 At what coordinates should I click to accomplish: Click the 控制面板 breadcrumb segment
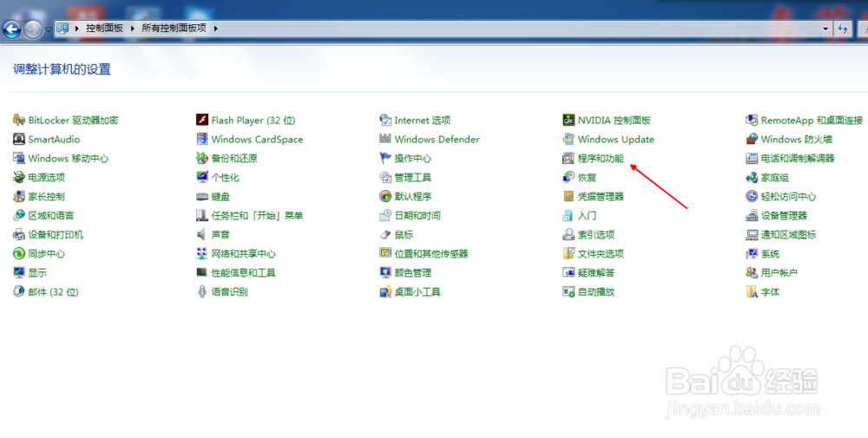pos(104,29)
